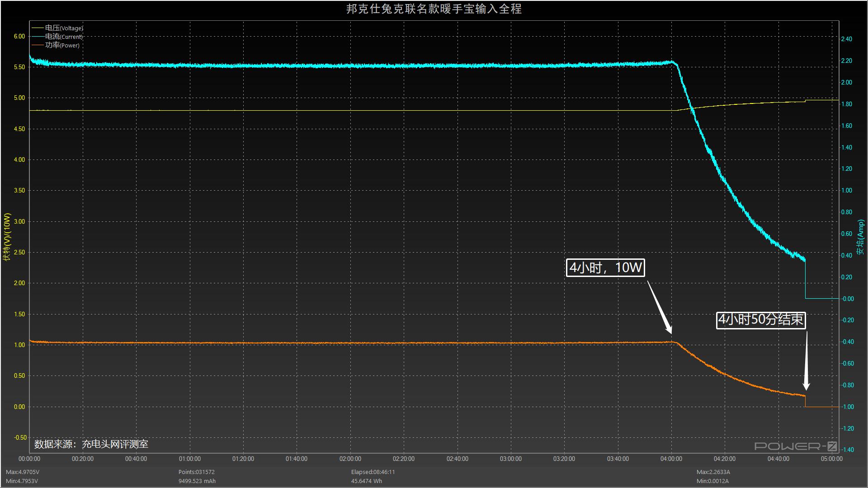The height and width of the screenshot is (488, 868).
Task: Select the 电压(Voltage) legend label
Action: point(64,28)
